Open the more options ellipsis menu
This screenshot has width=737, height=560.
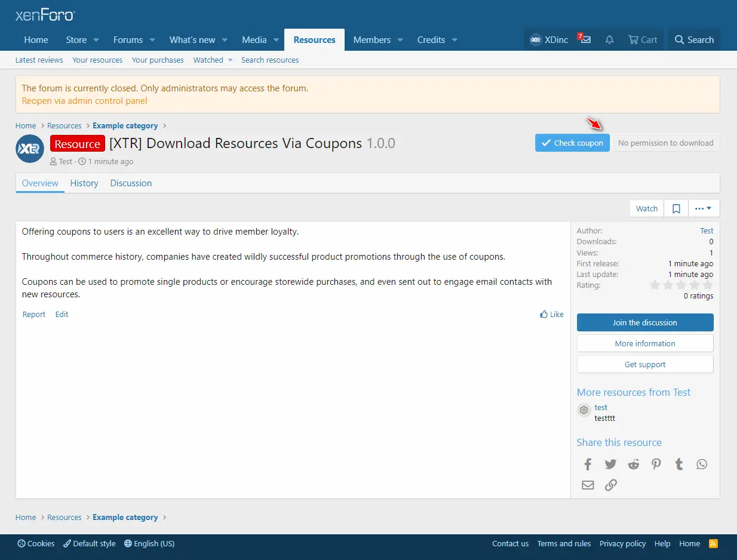pos(704,208)
